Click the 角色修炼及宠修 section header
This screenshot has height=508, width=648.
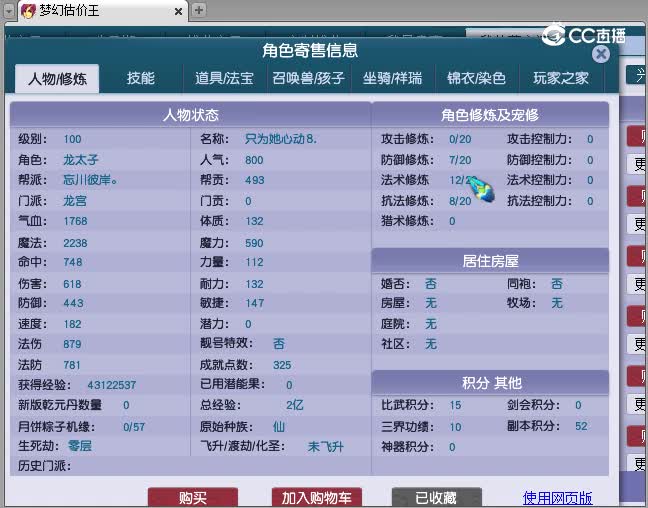[x=490, y=114]
